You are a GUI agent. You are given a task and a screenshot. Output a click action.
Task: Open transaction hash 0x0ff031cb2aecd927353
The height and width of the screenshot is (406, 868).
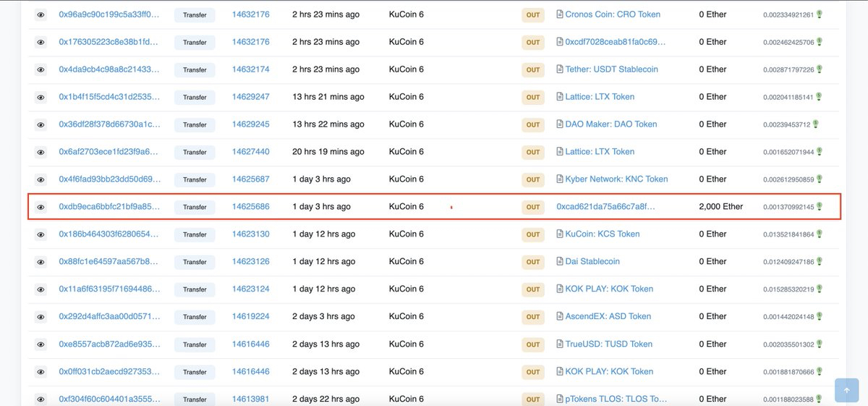[x=109, y=372]
